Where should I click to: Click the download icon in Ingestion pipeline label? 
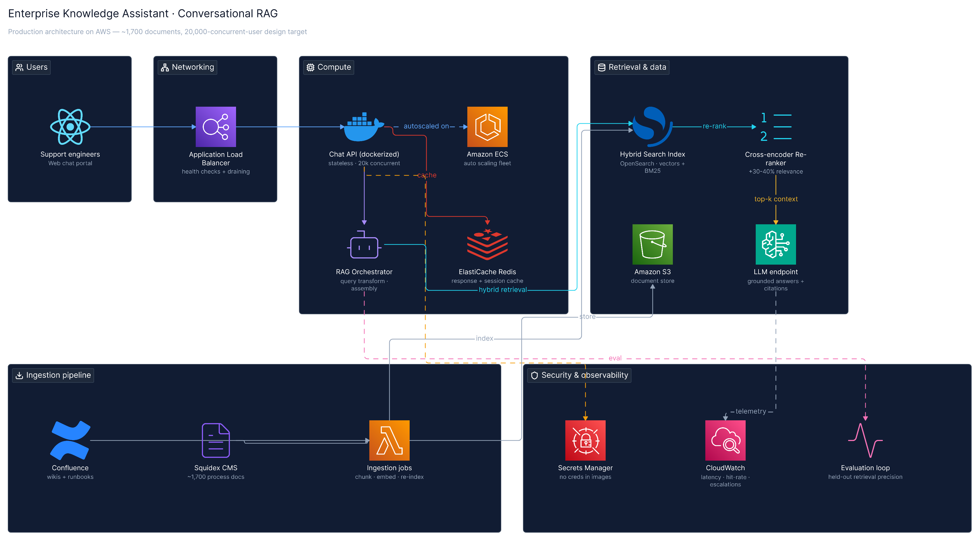point(19,376)
